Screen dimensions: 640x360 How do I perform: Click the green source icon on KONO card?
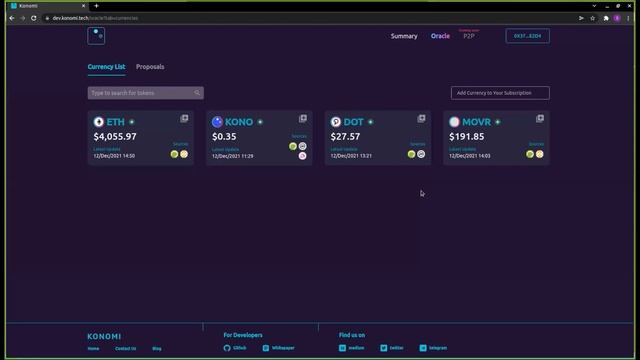click(293, 146)
